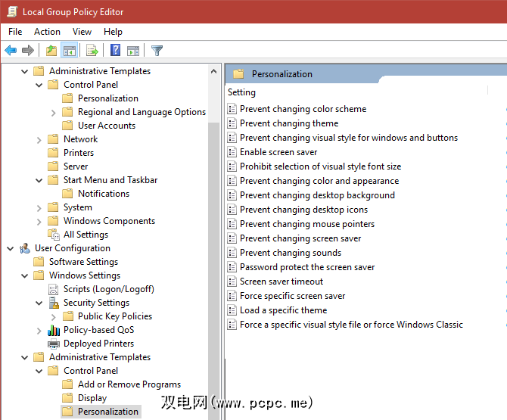The width and height of the screenshot is (507, 420).
Task: Click policy icon beside Enable screen saver
Action: pyautogui.click(x=232, y=152)
